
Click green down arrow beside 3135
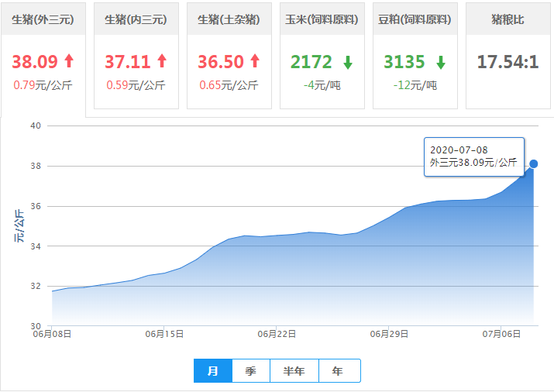pyautogui.click(x=441, y=62)
